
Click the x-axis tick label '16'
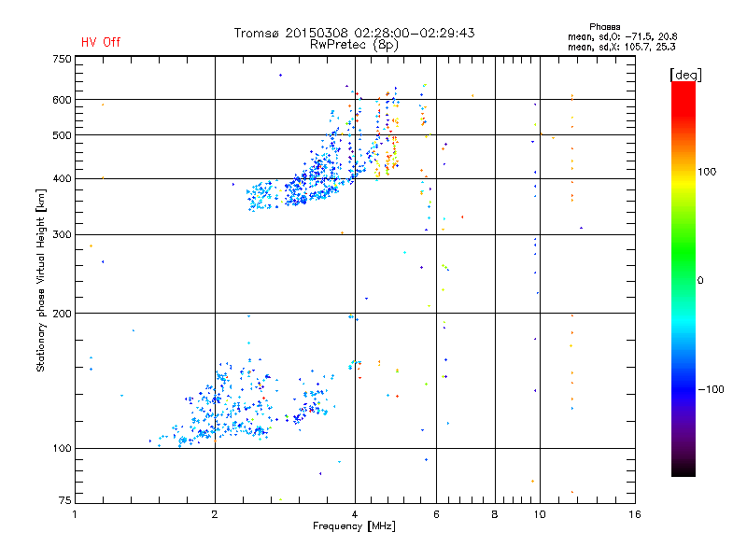(635, 514)
